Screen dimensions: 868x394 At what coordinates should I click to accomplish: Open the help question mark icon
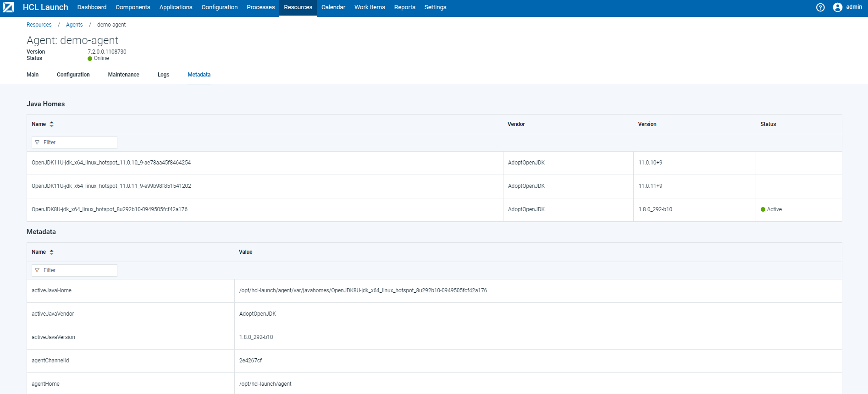point(820,7)
